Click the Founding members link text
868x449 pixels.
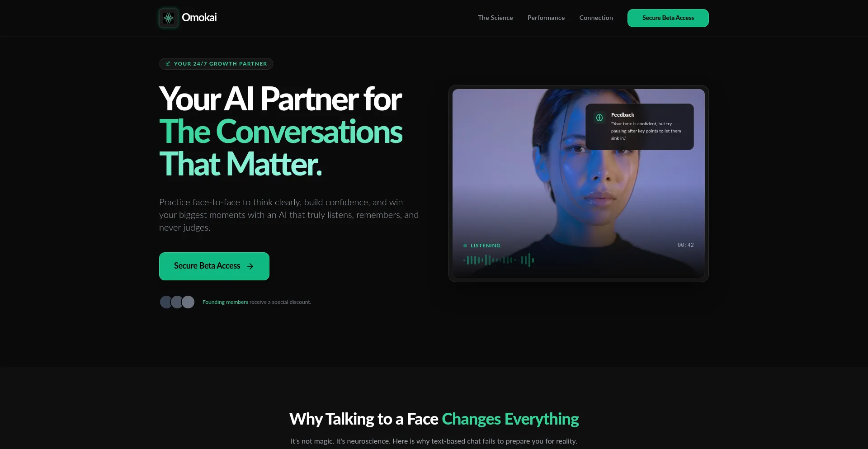pos(225,302)
